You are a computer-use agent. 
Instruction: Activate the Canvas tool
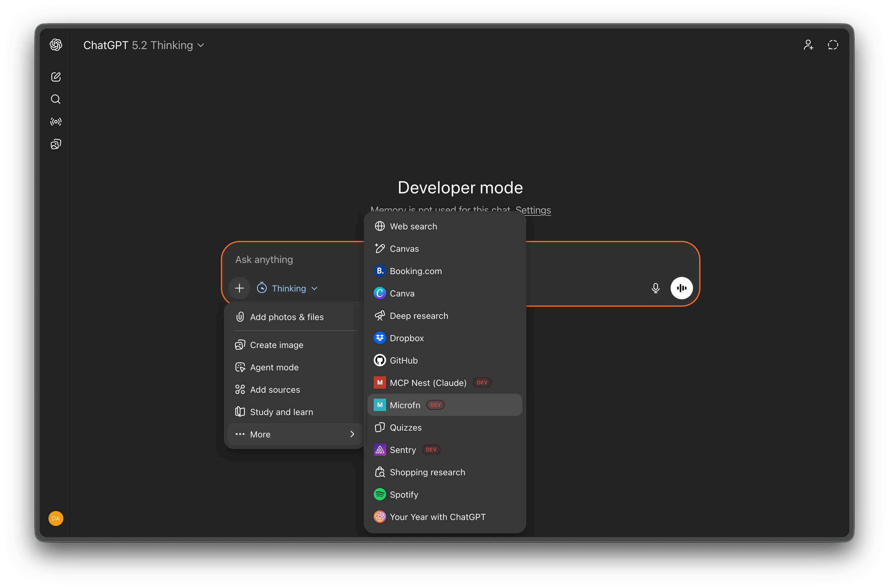tap(404, 249)
